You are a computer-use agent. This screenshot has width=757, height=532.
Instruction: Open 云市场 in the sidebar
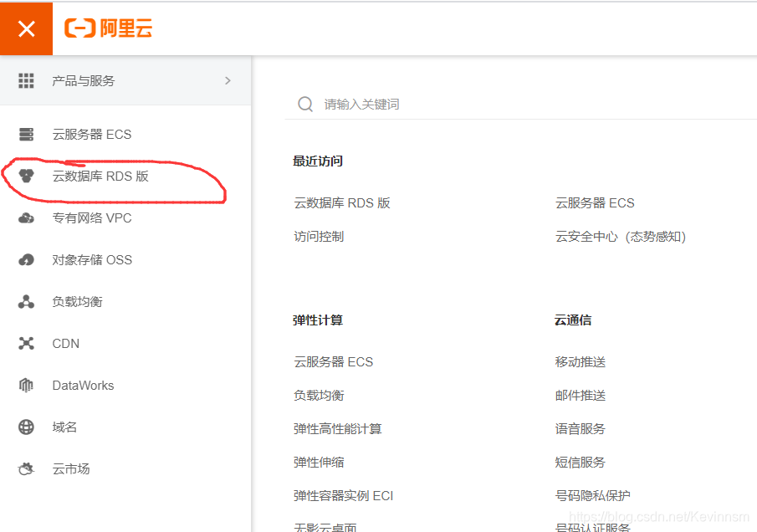[71, 468]
